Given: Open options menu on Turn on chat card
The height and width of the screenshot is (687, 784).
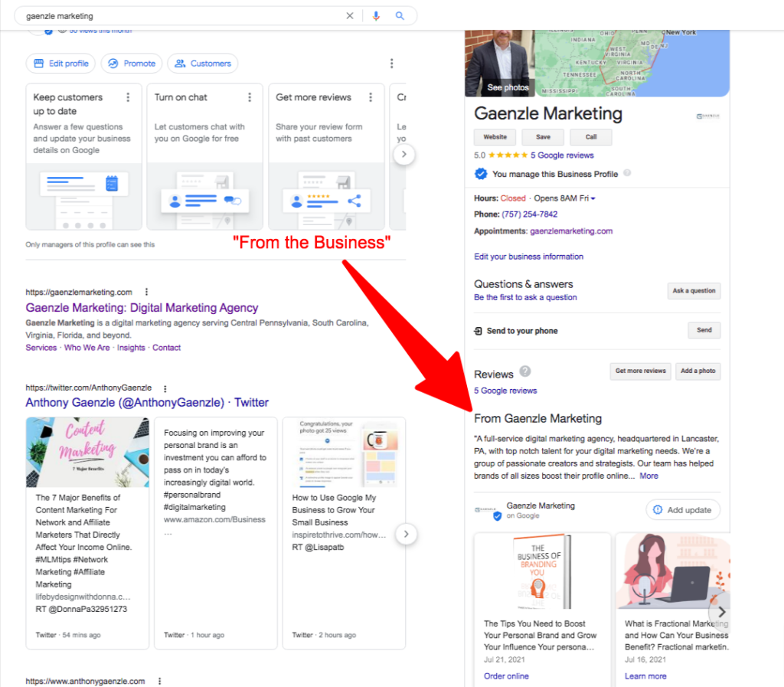Looking at the screenshot, I should point(250,97).
